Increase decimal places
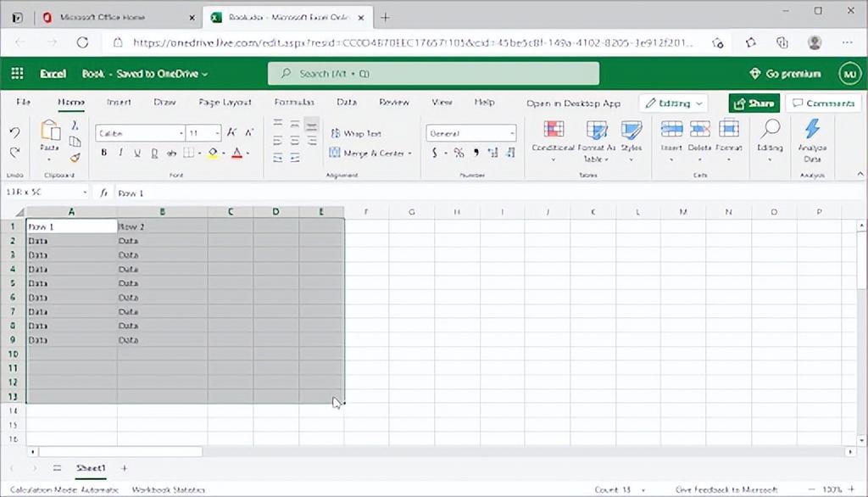This screenshot has height=497, width=868. pyautogui.click(x=492, y=153)
